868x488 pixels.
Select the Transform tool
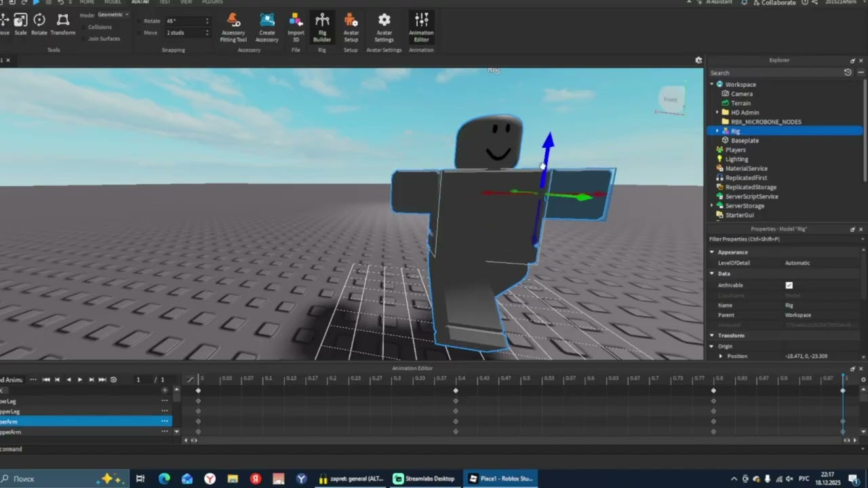(x=63, y=24)
